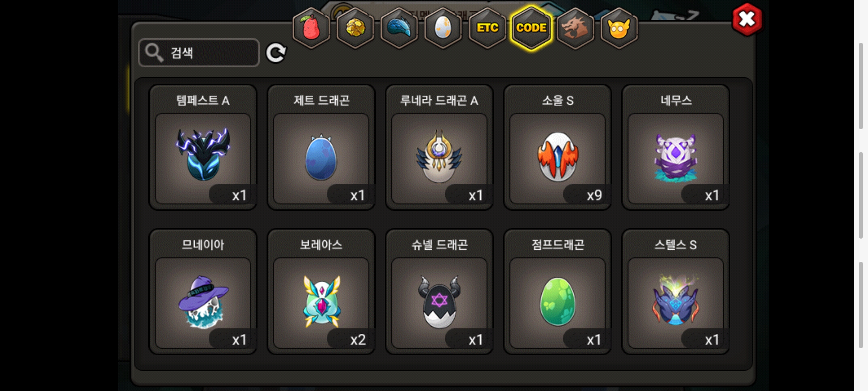Select the red fruit food category tab
The image size is (868, 391).
pyautogui.click(x=311, y=28)
